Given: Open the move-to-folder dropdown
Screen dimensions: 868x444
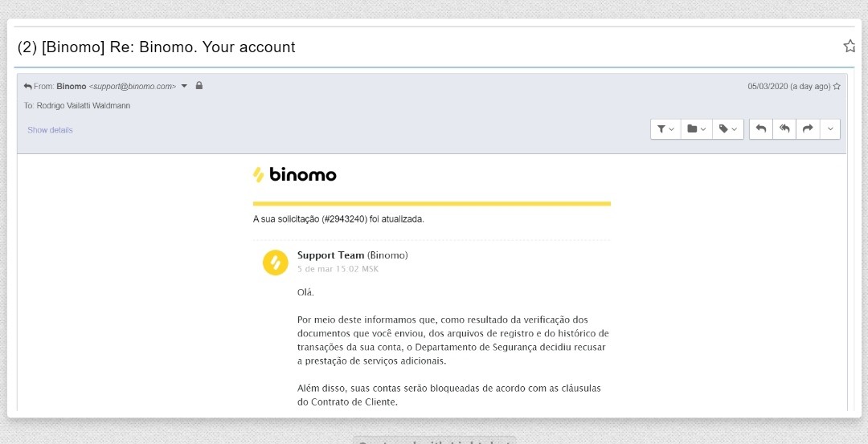Looking at the screenshot, I should [696, 128].
